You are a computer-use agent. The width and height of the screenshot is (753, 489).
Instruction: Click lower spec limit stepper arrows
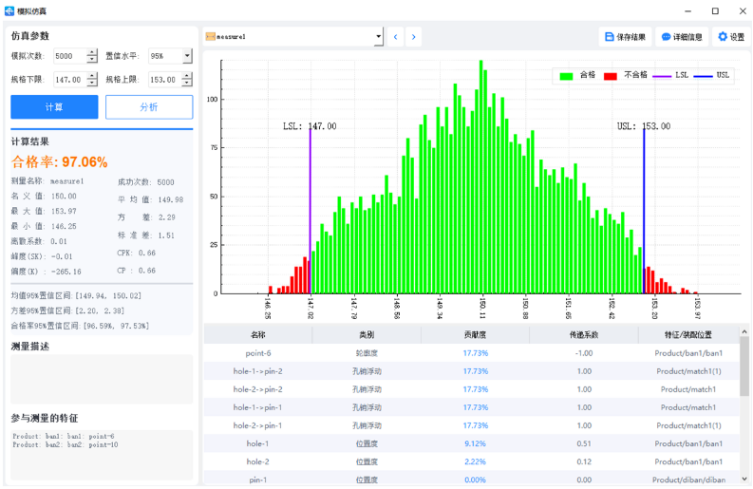click(x=92, y=79)
